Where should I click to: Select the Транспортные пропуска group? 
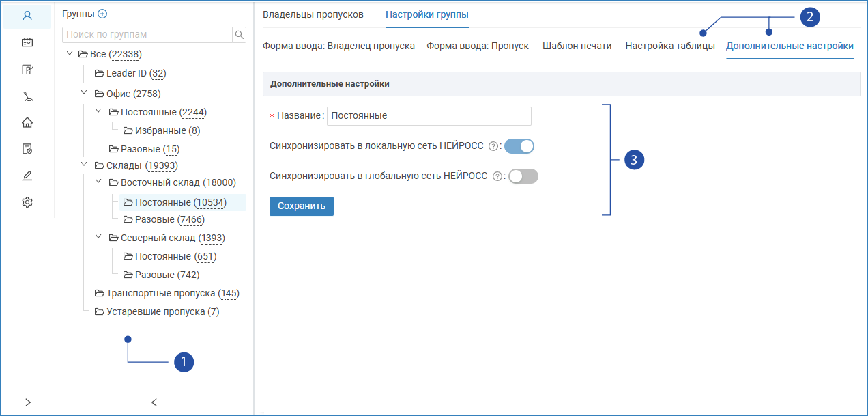tap(161, 293)
